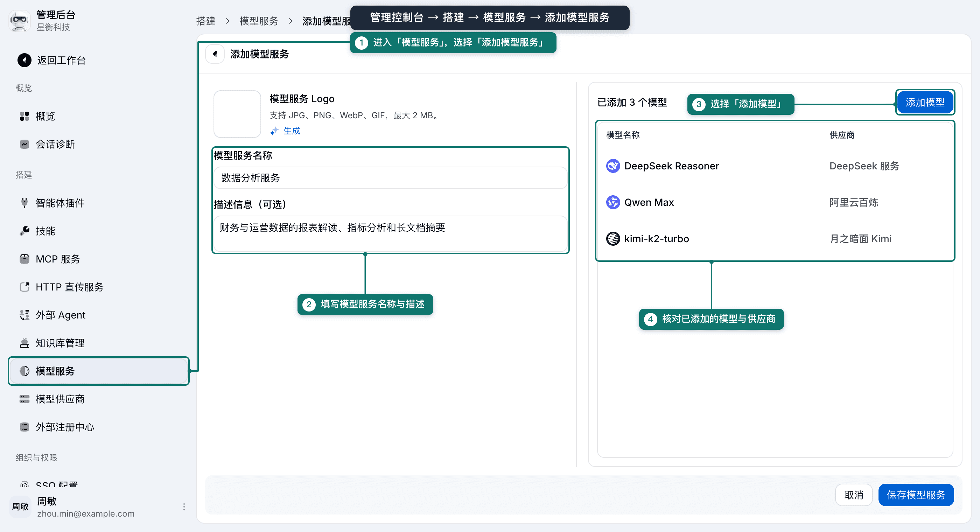Select 知识库管理 in the sidebar
Screen dimensions: 980x532
click(x=99, y=343)
